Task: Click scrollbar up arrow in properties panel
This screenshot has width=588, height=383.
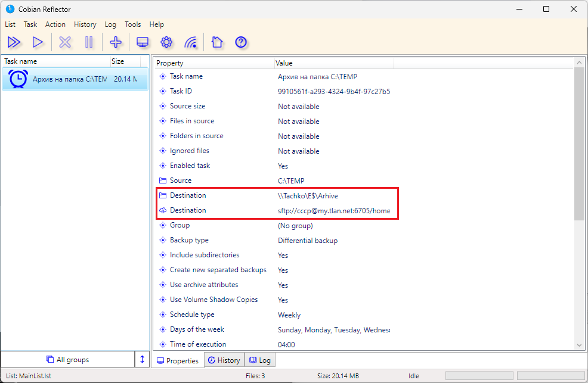Action: pyautogui.click(x=580, y=63)
